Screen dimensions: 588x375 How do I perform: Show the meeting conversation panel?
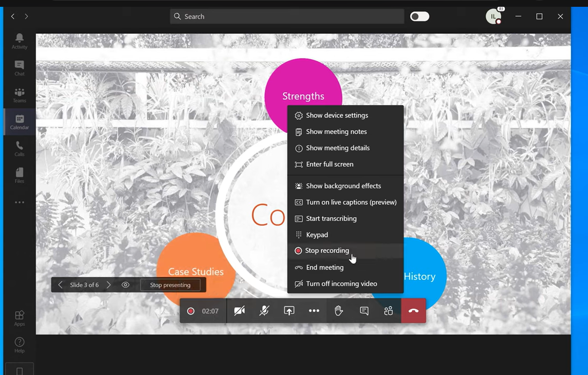[x=364, y=311]
